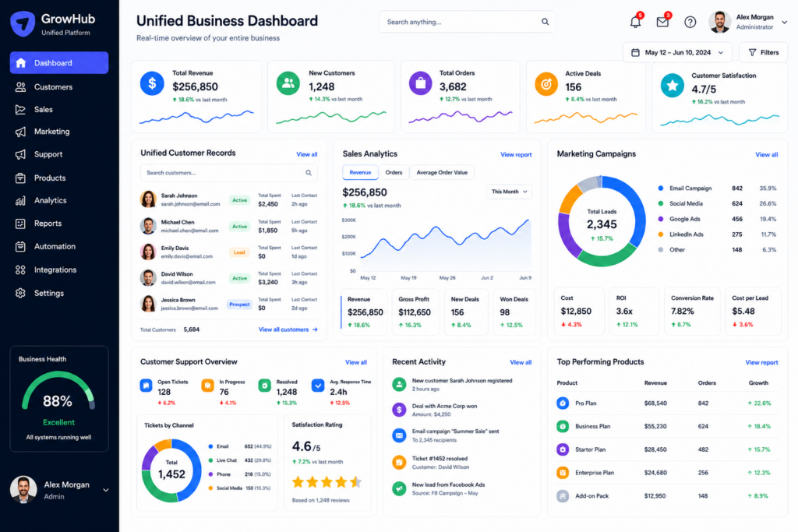
Task: Click the help question mark icon
Action: tap(690, 23)
